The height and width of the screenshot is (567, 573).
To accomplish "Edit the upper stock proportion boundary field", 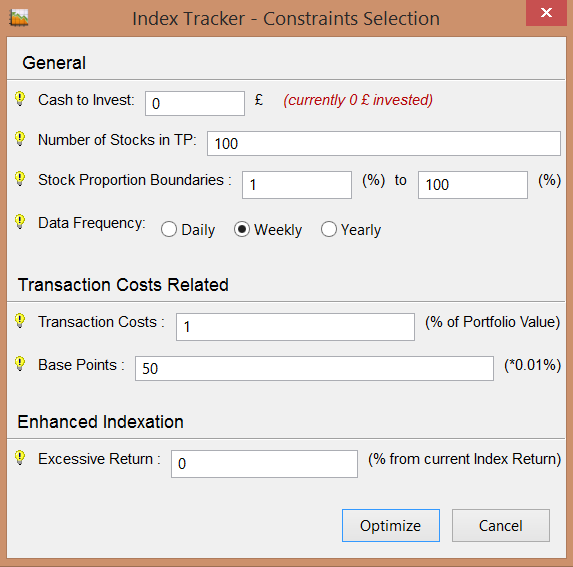I will 473,185.
